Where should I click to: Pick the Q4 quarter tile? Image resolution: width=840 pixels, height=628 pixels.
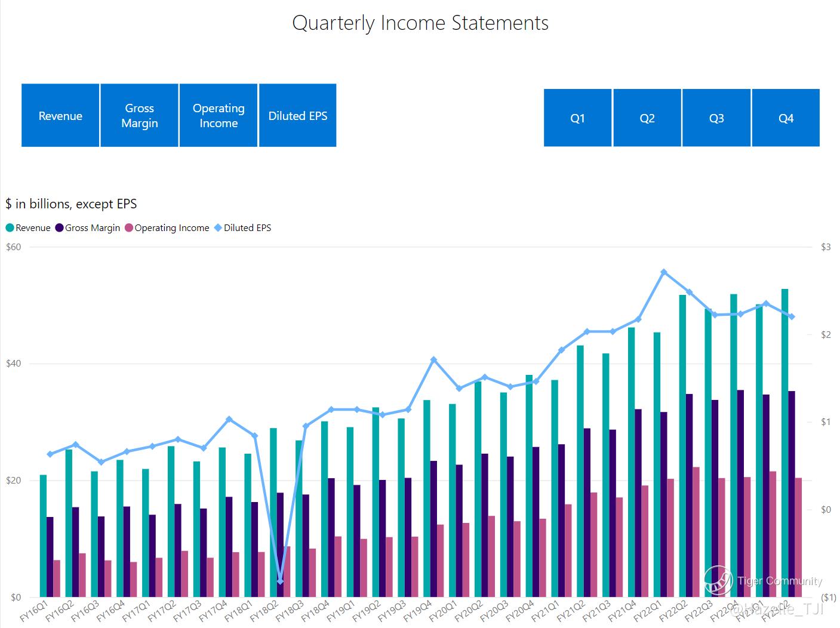click(x=786, y=118)
